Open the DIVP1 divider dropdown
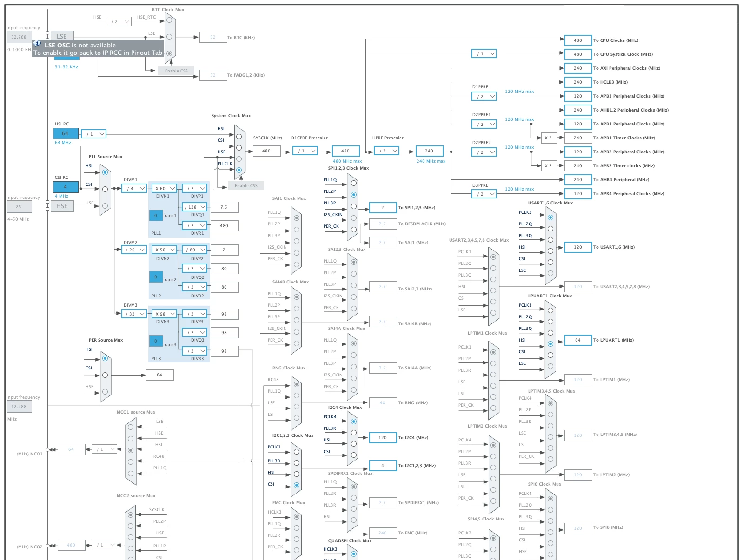 194,188
